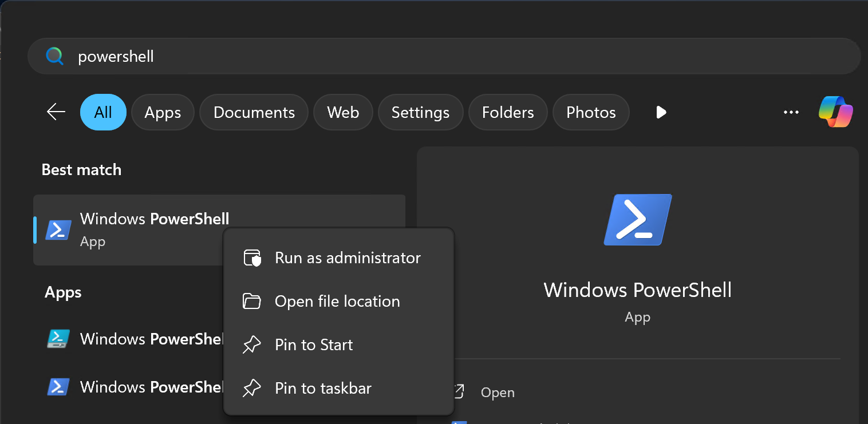Filter results by Settings
Viewport: 868px width, 424px height.
pos(420,112)
